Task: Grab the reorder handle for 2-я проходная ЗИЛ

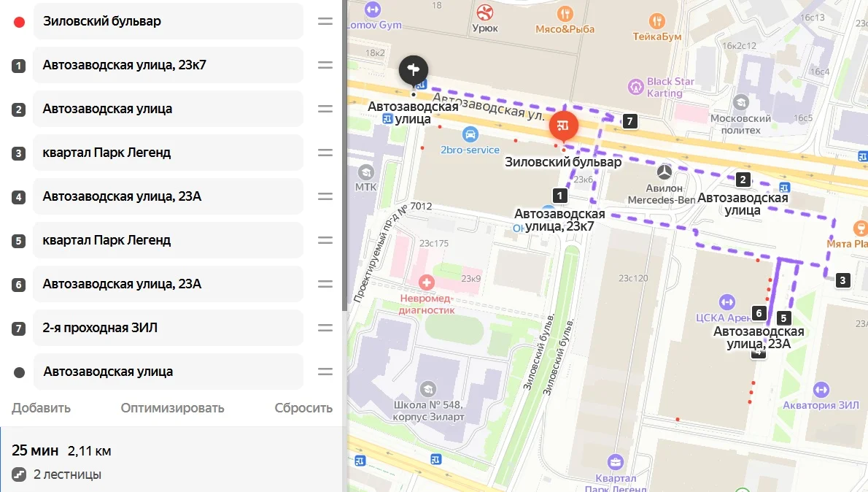Action: pos(325,328)
